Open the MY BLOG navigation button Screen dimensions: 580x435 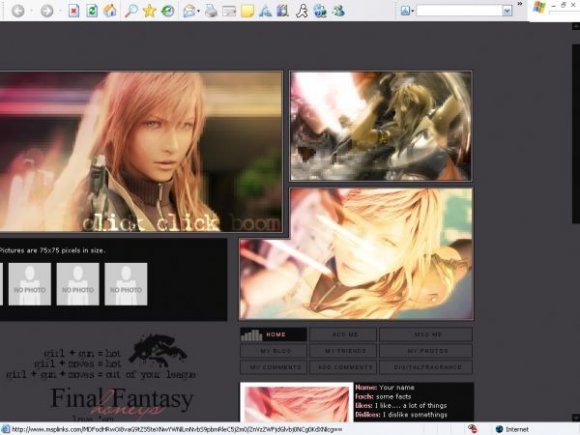[x=273, y=351]
